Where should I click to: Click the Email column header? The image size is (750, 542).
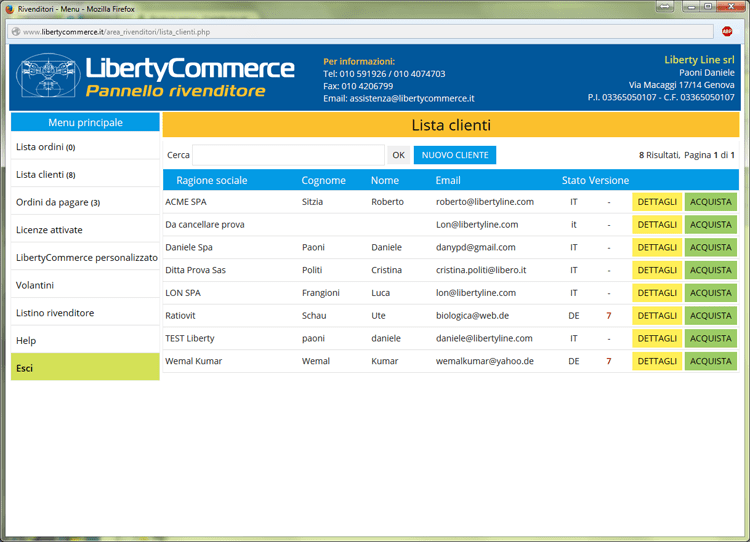click(x=448, y=180)
